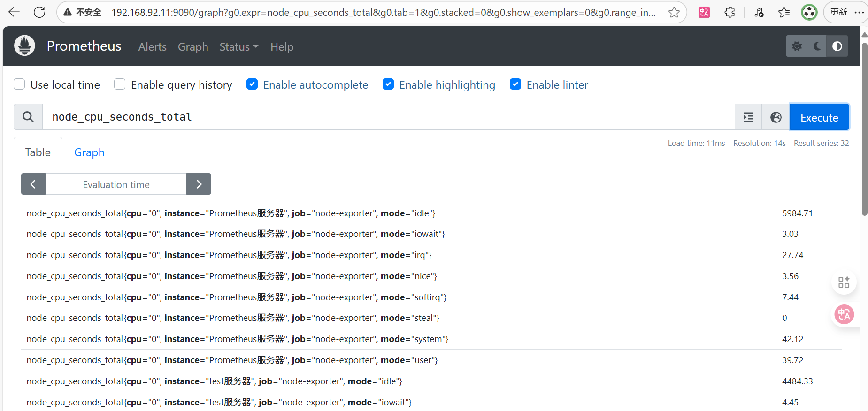This screenshot has width=868, height=411.
Task: Click the value 5984.71
Action: 797,213
